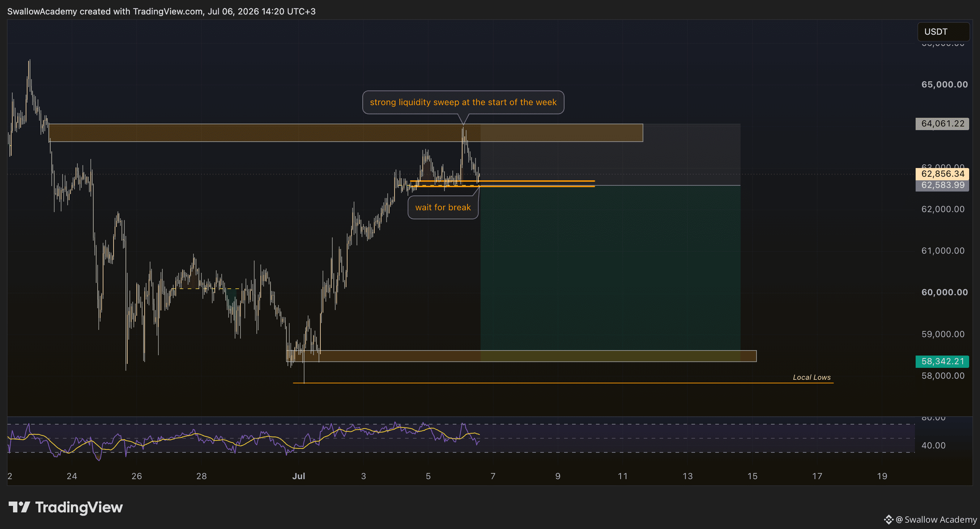Click the '17' date on the time axis
The image size is (980, 529).
point(817,476)
